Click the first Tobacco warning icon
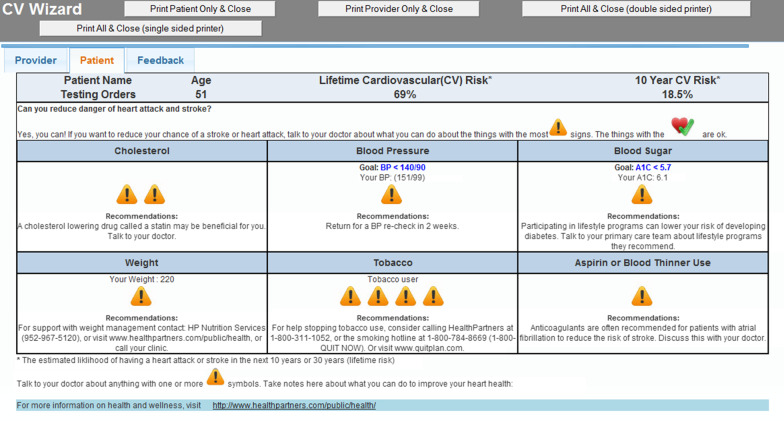The height and width of the screenshot is (421, 784). click(x=350, y=297)
